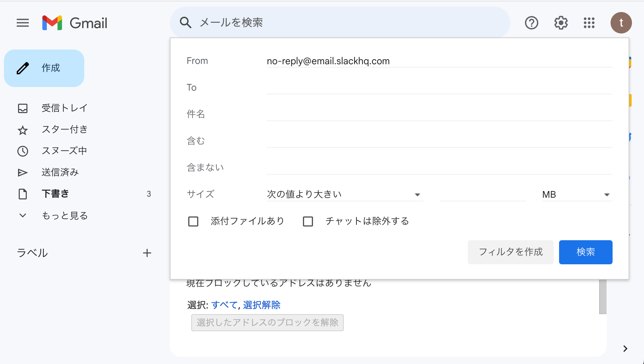Screen dimensions: 644x364
Task: Open スター付き starred mail
Action: [x=64, y=129]
